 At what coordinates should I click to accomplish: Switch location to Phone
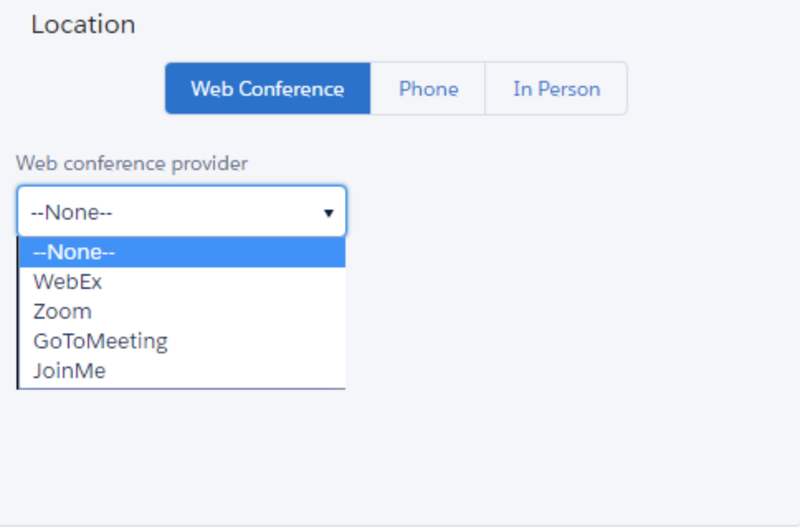coord(428,89)
